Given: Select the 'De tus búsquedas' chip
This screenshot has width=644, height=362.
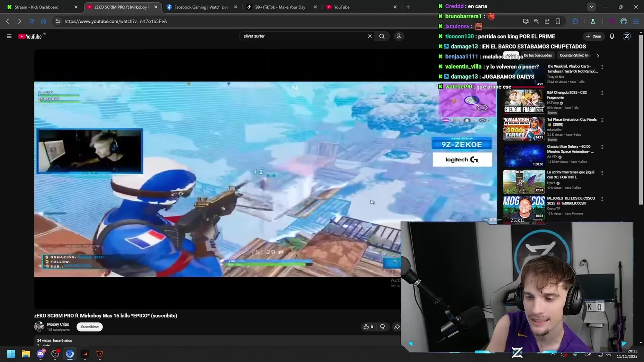Looking at the screenshot, I should point(538,55).
